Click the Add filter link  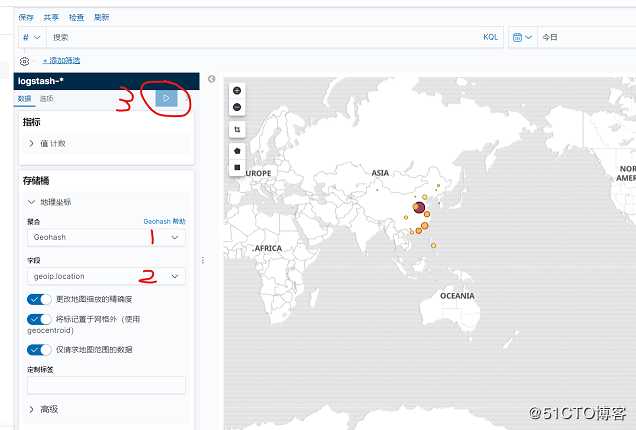[62, 60]
